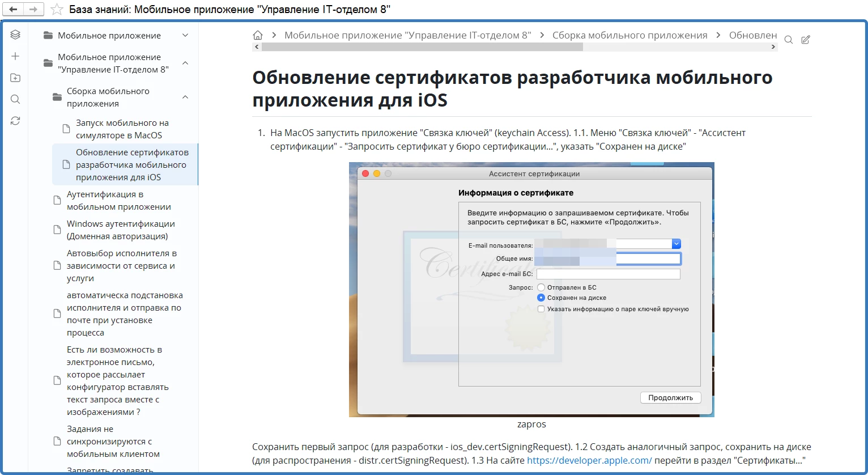Click "Сборка мобильного приложения" breadcrumb link
868x475 pixels.
(629, 35)
